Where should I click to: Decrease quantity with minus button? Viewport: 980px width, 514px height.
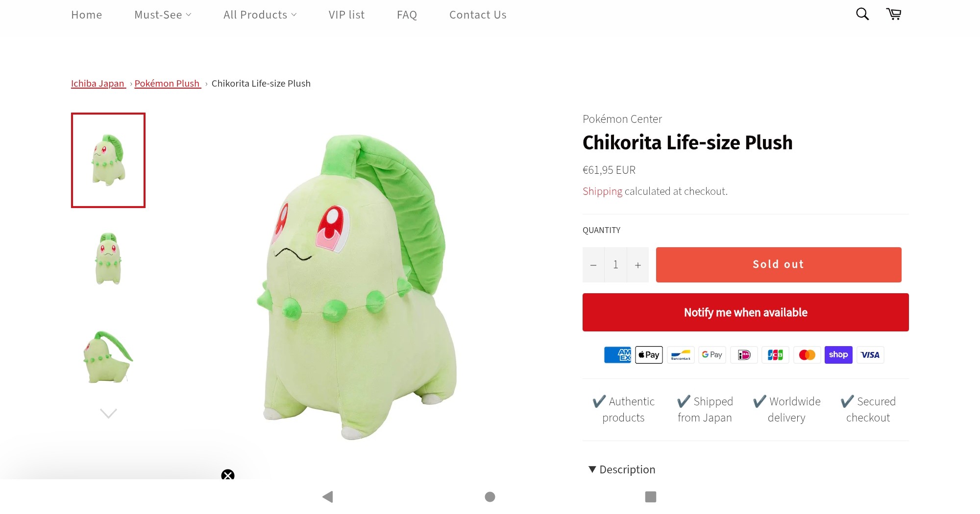pos(593,265)
